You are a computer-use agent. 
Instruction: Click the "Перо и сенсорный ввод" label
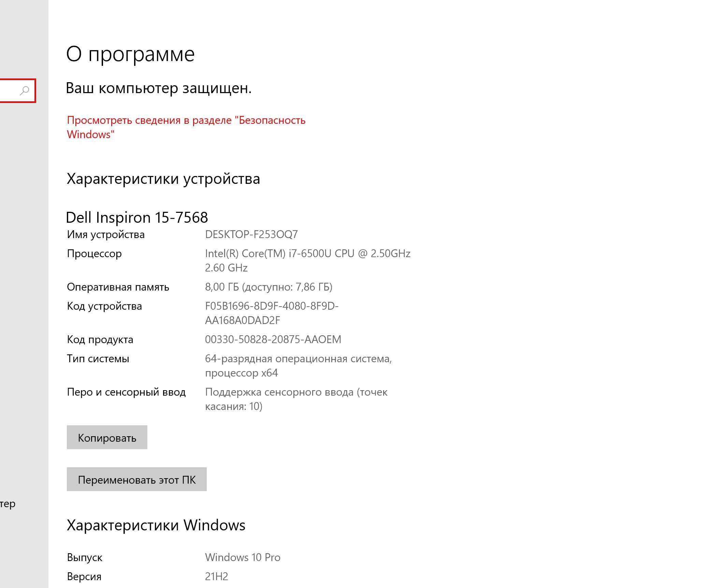126,392
